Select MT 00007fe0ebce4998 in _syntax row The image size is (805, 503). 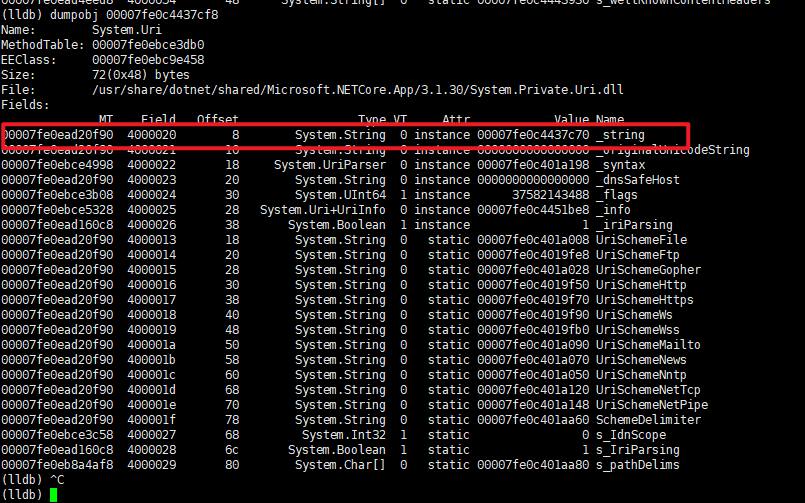click(57, 165)
